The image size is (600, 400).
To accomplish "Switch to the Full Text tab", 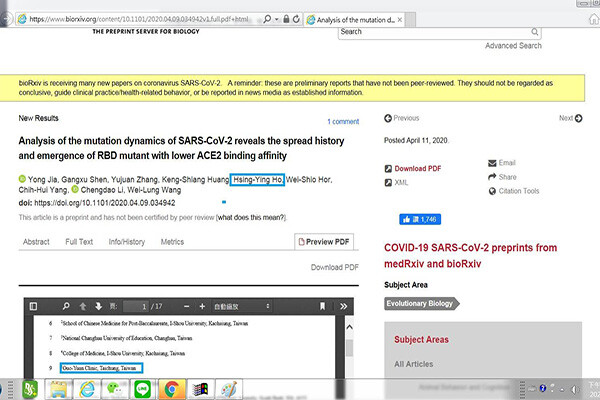I will (x=79, y=242).
